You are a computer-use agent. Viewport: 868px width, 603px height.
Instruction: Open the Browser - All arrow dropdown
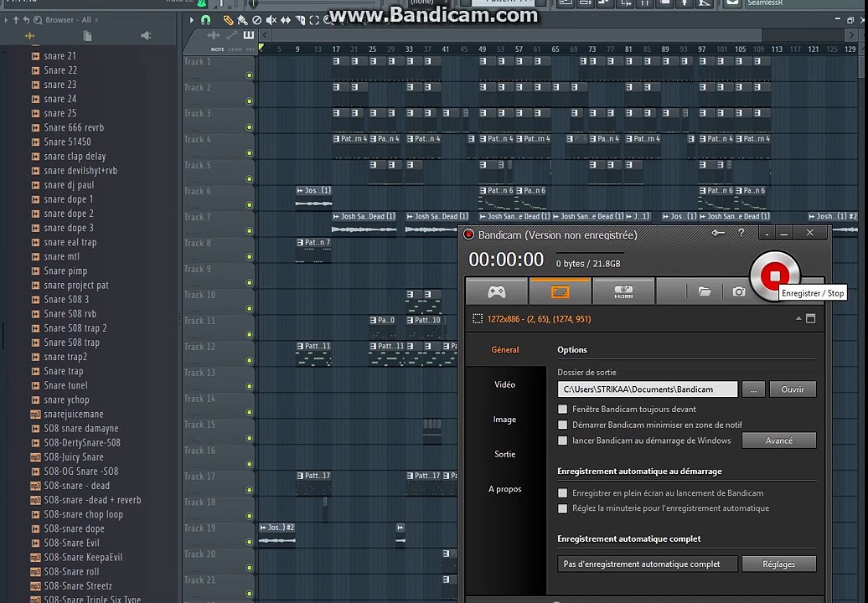click(x=96, y=20)
